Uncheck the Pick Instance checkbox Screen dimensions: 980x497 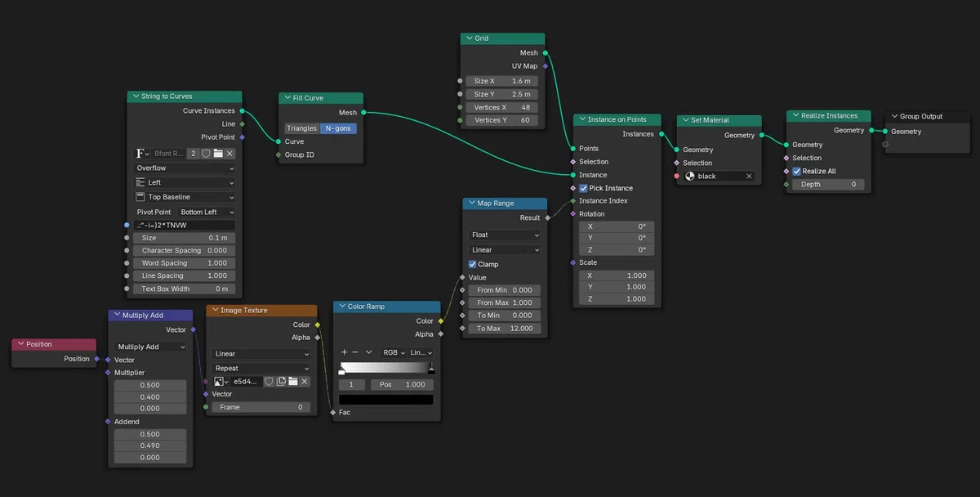[x=583, y=188]
